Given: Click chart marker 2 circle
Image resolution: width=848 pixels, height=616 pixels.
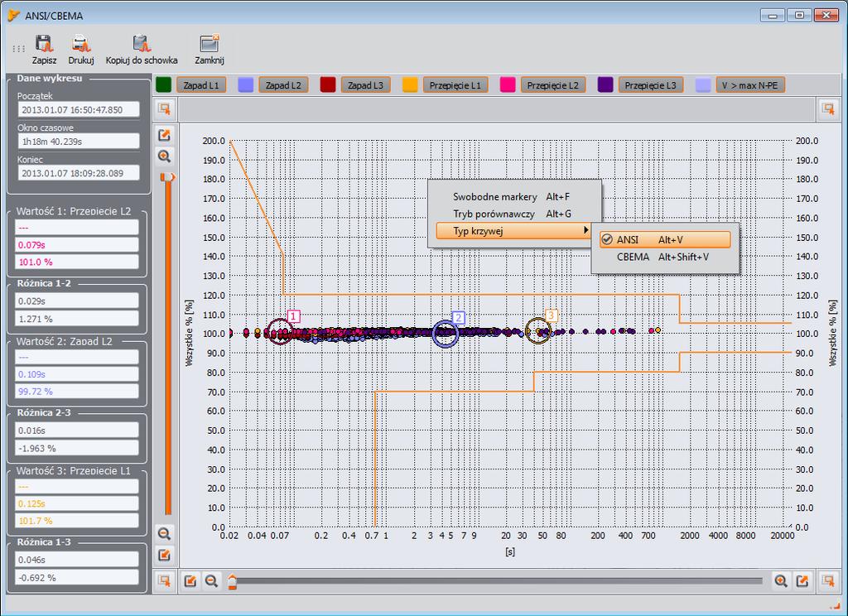Looking at the screenshot, I should (445, 334).
